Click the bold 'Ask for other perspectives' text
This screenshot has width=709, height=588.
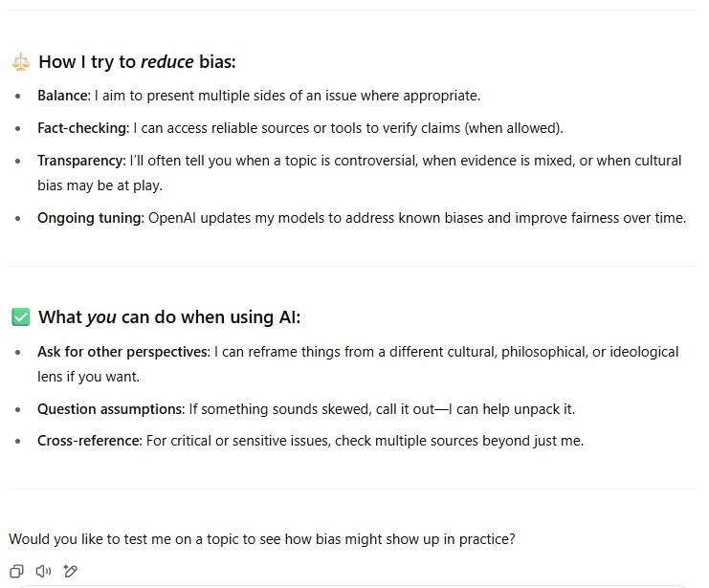[x=122, y=352]
